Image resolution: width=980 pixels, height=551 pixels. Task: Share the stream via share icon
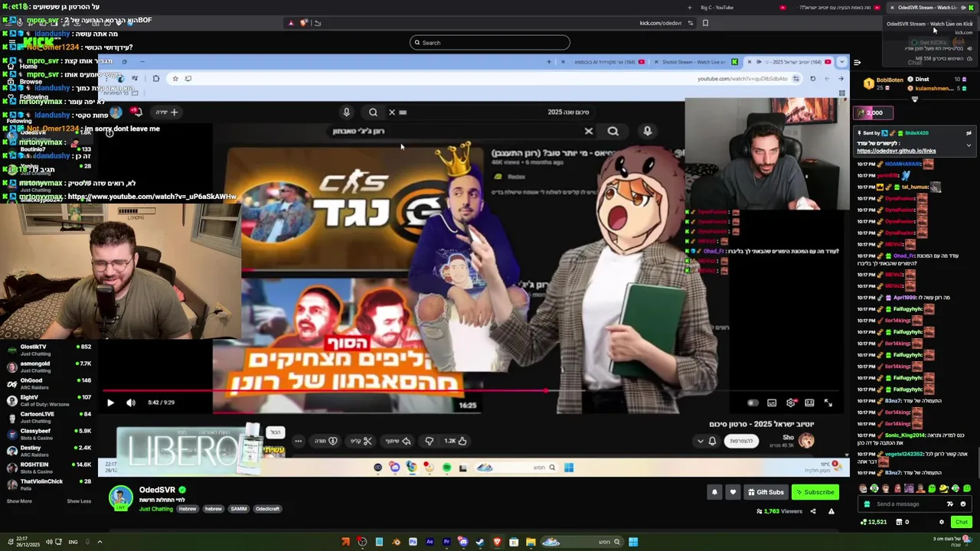coord(813,511)
